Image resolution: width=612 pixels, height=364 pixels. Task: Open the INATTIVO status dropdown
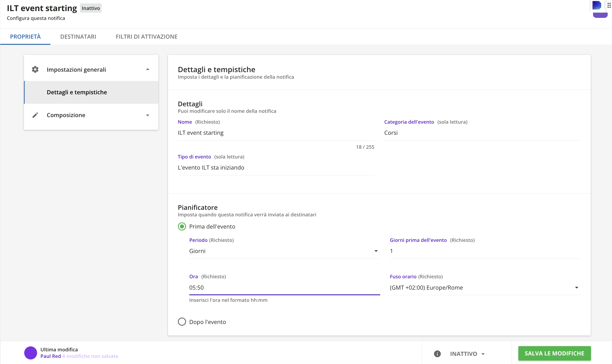point(467,354)
